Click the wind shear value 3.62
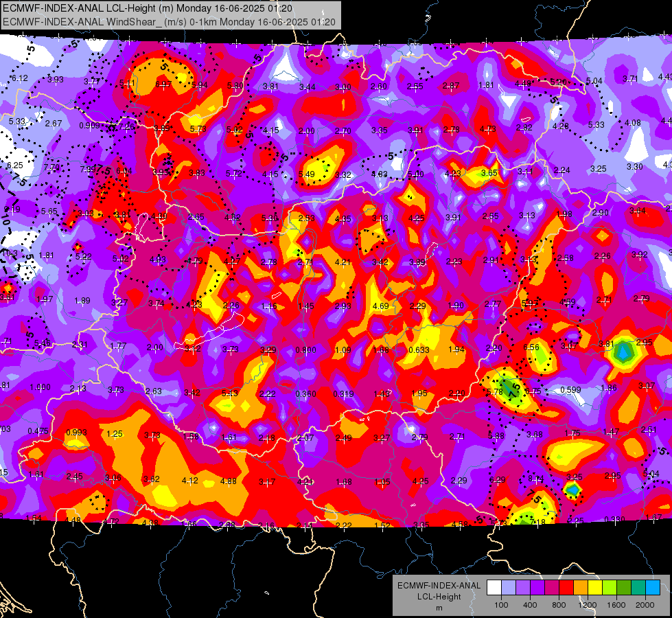 pyautogui.click(x=152, y=479)
